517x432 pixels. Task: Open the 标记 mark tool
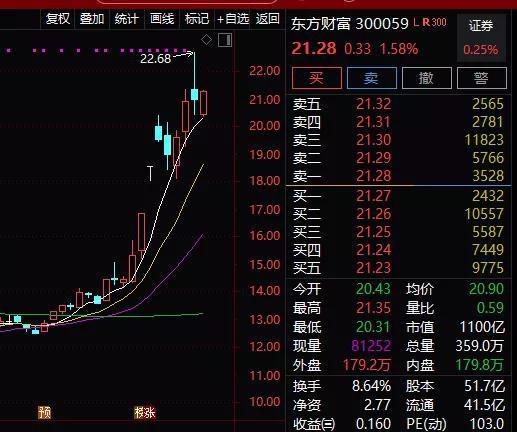[x=197, y=19]
